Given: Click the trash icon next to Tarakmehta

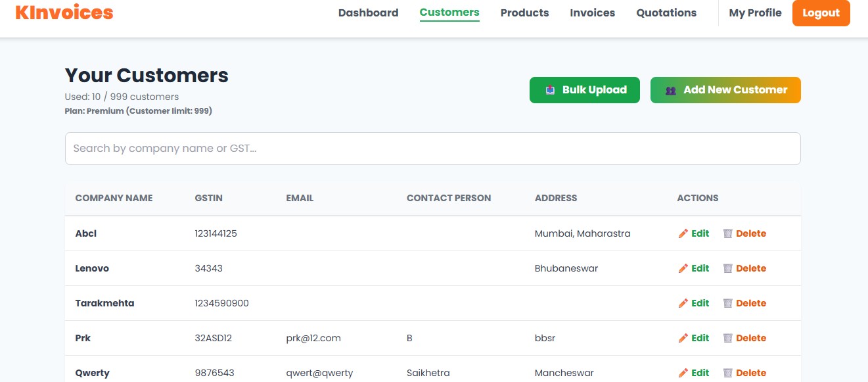Looking at the screenshot, I should 727,303.
